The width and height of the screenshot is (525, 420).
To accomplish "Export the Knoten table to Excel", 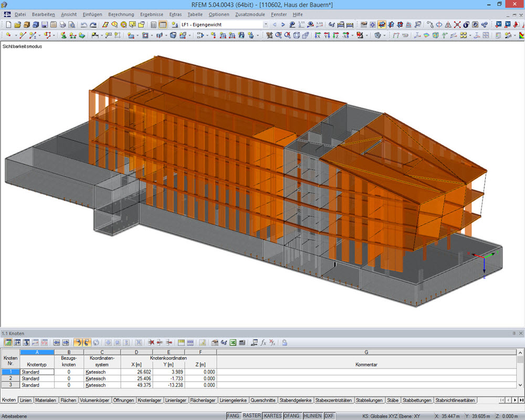I will click(x=233, y=342).
